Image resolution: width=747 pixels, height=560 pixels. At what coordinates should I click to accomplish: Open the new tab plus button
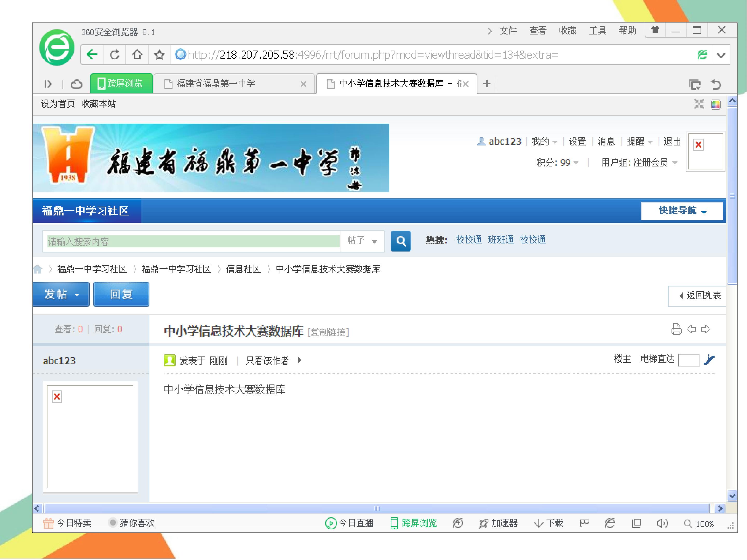point(487,84)
